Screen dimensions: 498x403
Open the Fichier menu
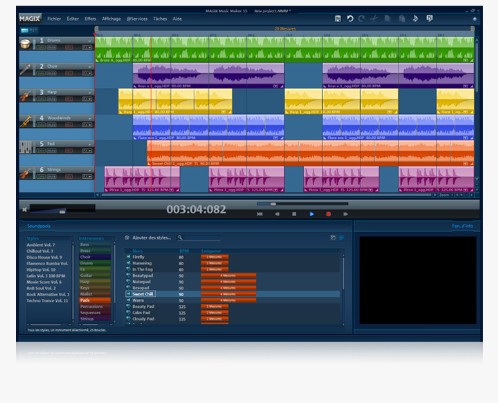coord(54,19)
